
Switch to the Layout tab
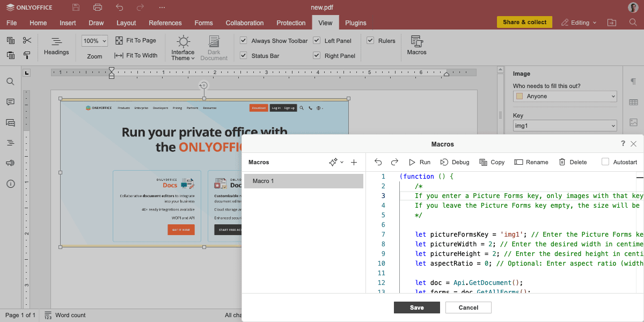[126, 23]
